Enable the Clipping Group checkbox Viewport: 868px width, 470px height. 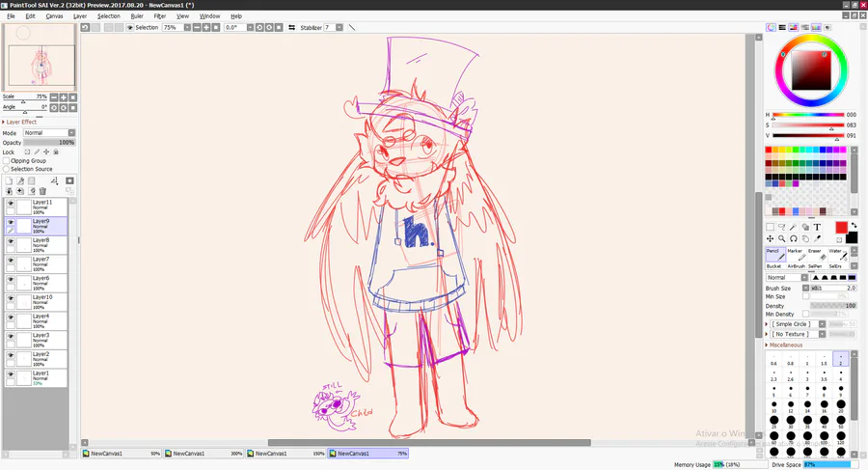pyautogui.click(x=7, y=161)
